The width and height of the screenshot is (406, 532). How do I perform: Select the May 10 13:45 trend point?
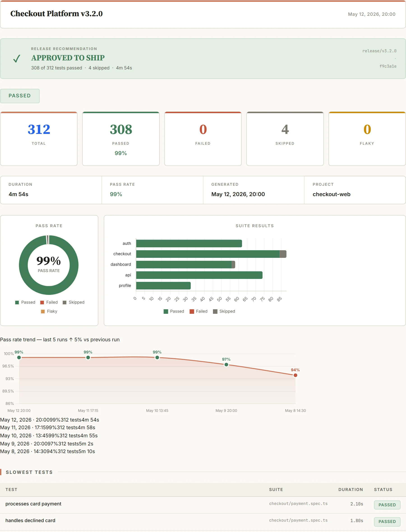tap(157, 357)
